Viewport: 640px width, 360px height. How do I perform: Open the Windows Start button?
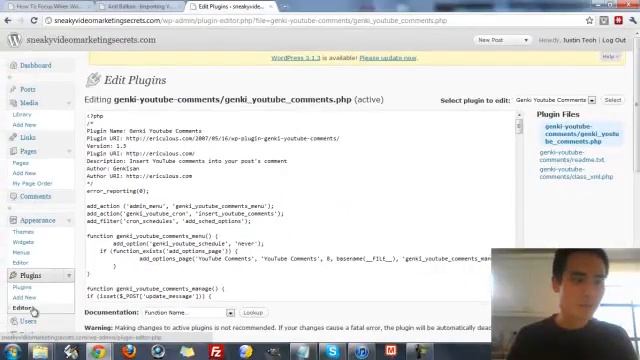[x=12, y=351]
